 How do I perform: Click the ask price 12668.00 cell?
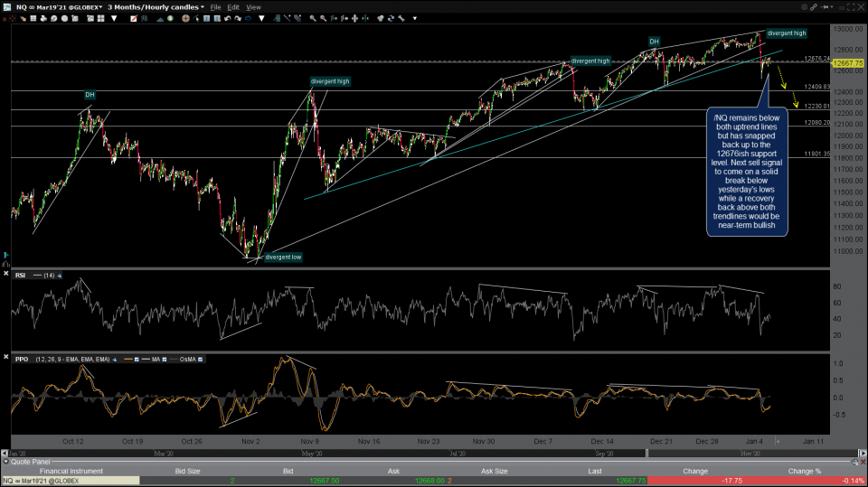point(429,481)
